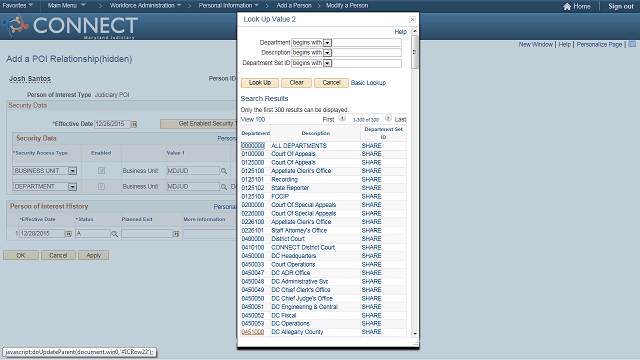Open Department Set ID operator dropdown

point(327,63)
